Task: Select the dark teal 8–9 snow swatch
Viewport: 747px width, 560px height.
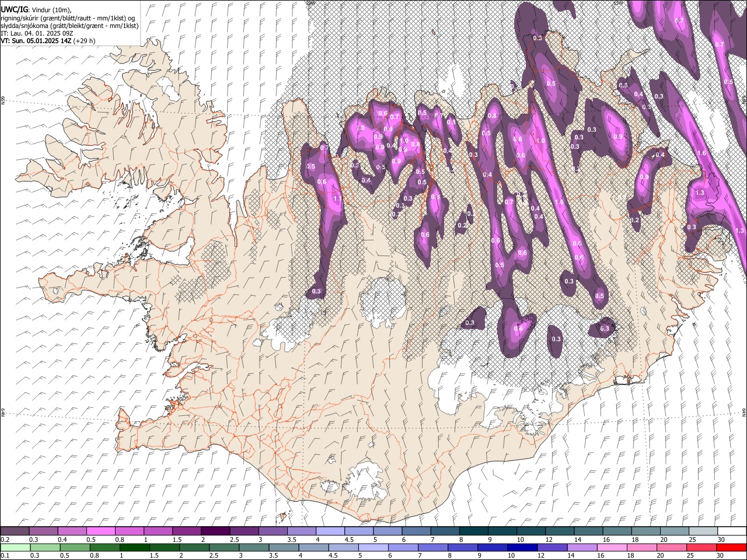Action: tap(473, 531)
